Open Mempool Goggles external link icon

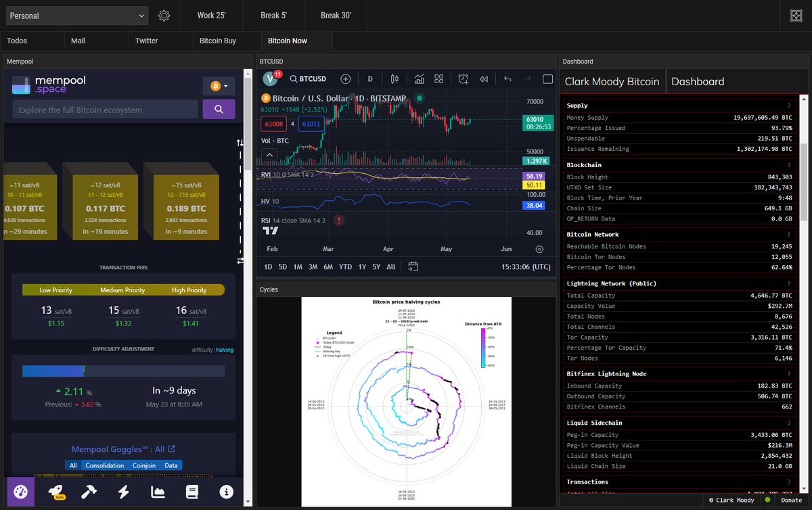point(171,449)
